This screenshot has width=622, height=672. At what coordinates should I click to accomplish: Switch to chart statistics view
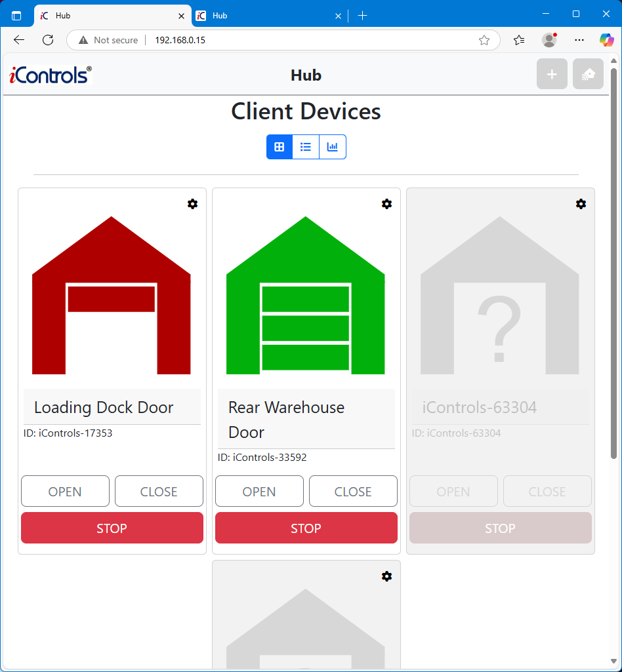tap(333, 147)
